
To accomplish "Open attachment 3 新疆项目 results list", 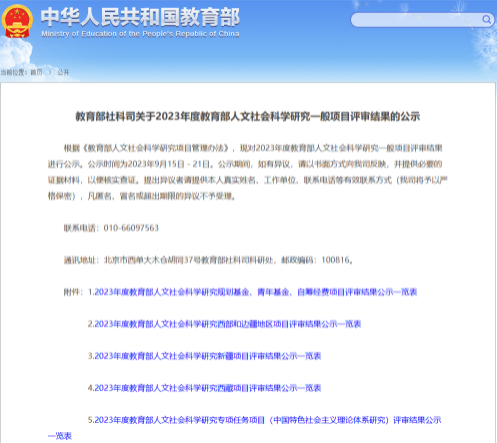I will [204, 356].
